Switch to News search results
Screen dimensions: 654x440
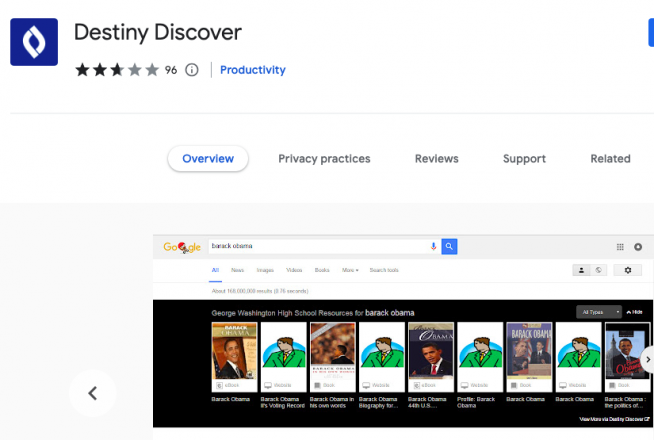[x=237, y=270]
